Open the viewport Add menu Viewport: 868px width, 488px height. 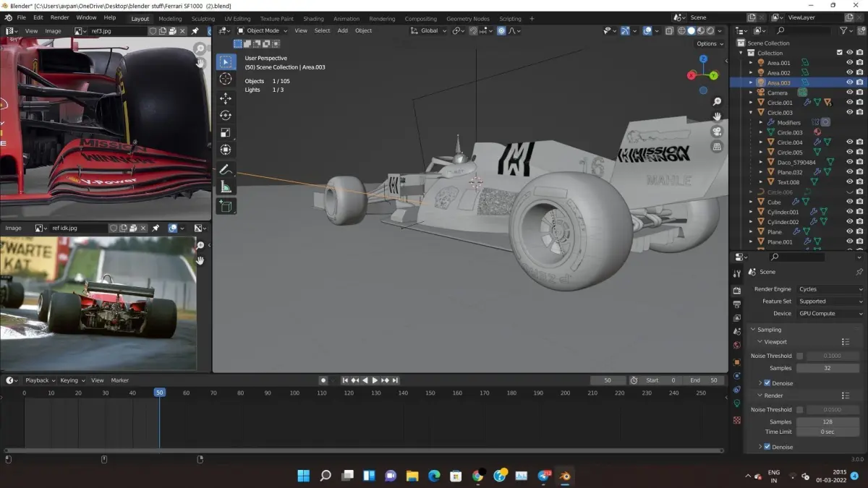tap(342, 30)
